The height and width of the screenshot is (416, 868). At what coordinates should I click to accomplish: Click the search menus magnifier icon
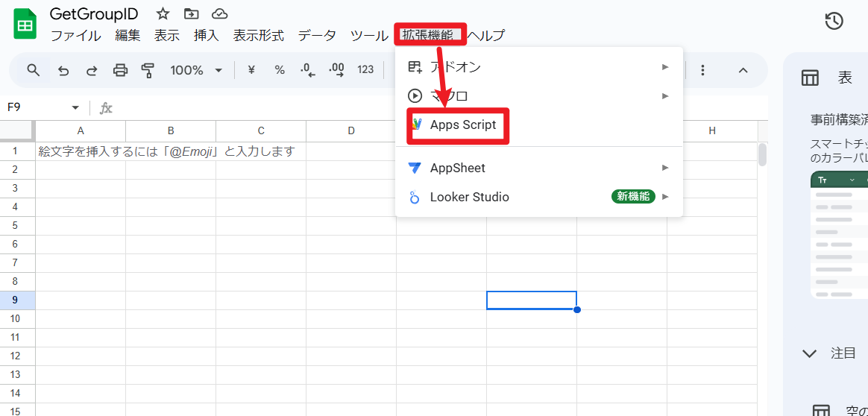(34, 70)
